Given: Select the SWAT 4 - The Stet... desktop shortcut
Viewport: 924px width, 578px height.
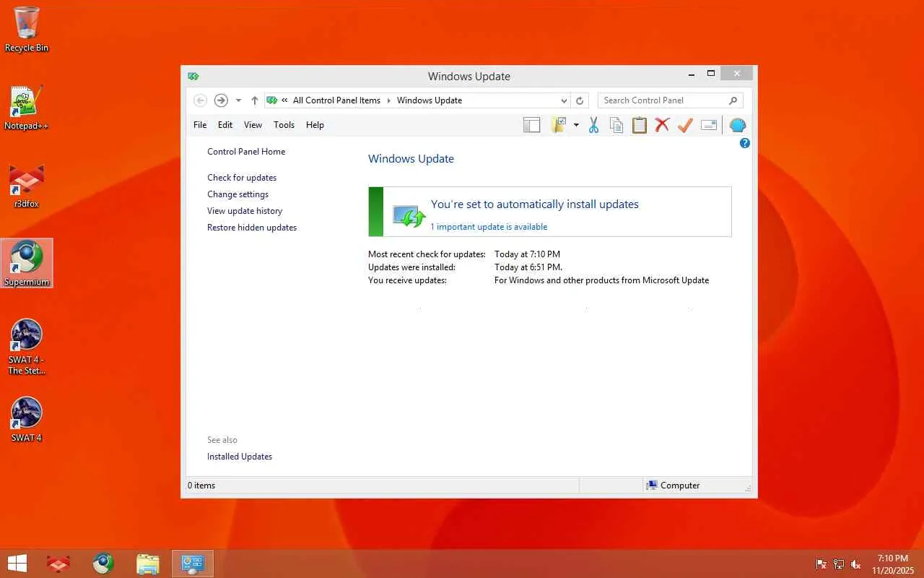Looking at the screenshot, I should click(x=27, y=347).
